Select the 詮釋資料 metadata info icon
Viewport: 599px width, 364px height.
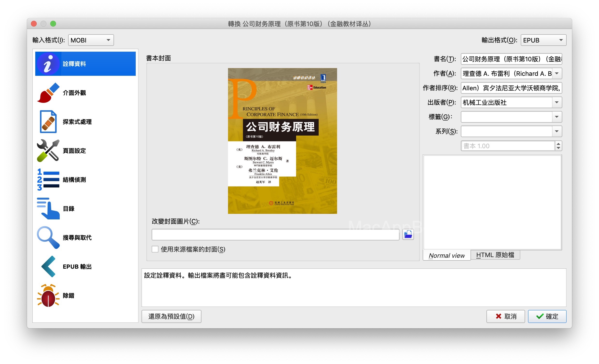[x=48, y=64]
